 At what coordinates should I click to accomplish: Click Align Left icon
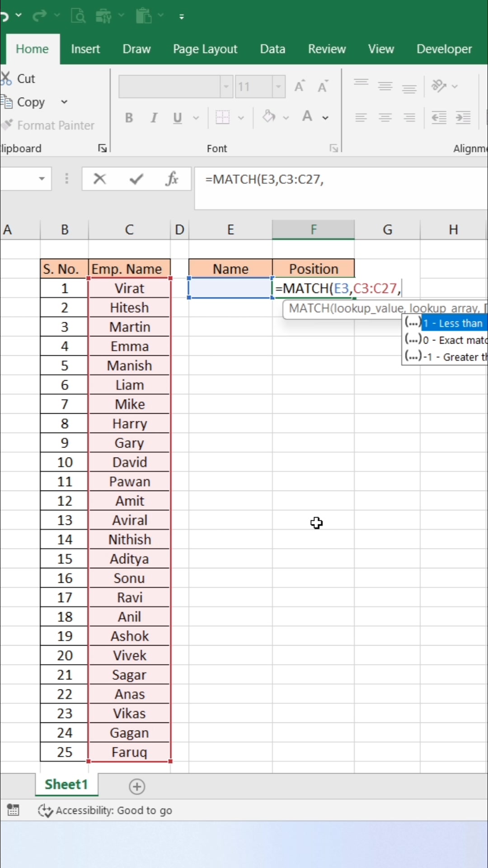coord(361,118)
